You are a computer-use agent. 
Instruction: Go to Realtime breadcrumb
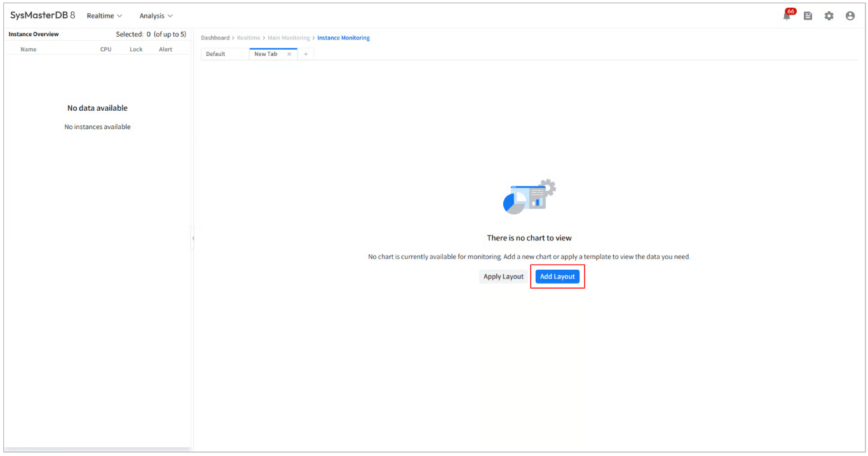click(x=248, y=38)
